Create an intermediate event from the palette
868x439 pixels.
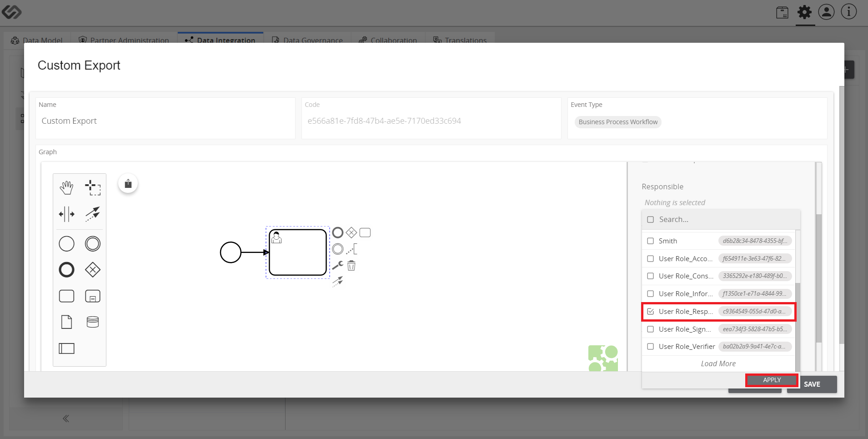93,244
